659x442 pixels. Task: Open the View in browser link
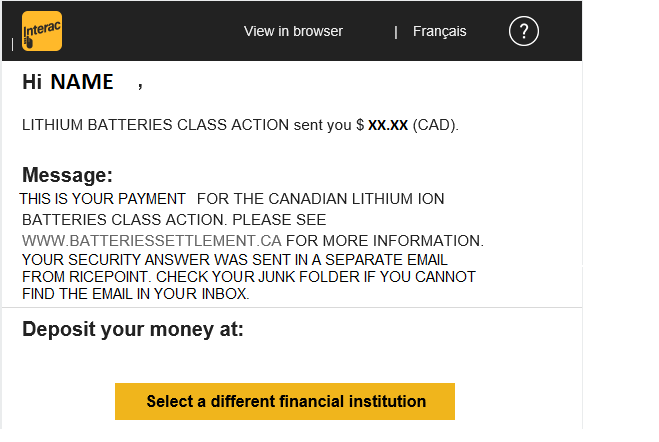point(293,31)
